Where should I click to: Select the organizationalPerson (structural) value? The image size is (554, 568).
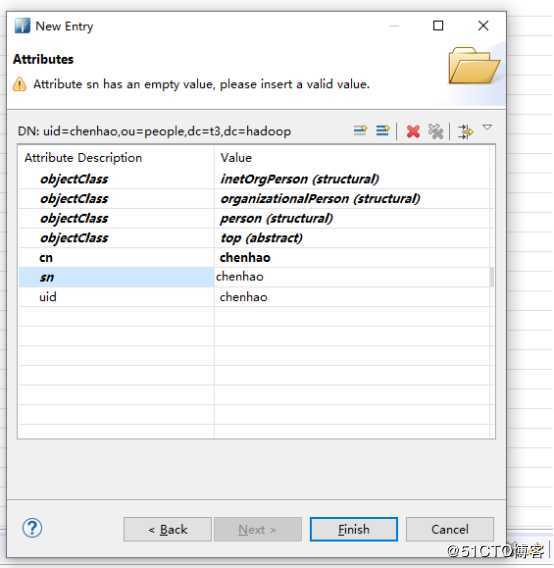click(320, 199)
